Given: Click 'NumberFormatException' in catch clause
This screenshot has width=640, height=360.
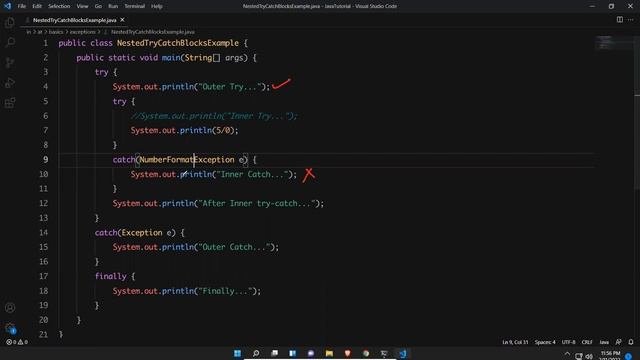Looking at the screenshot, I should point(187,160).
